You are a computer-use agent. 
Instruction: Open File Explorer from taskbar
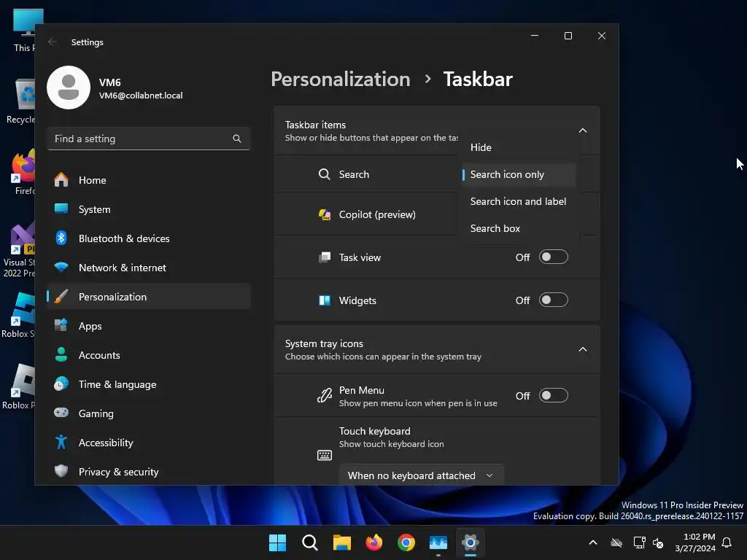point(342,542)
